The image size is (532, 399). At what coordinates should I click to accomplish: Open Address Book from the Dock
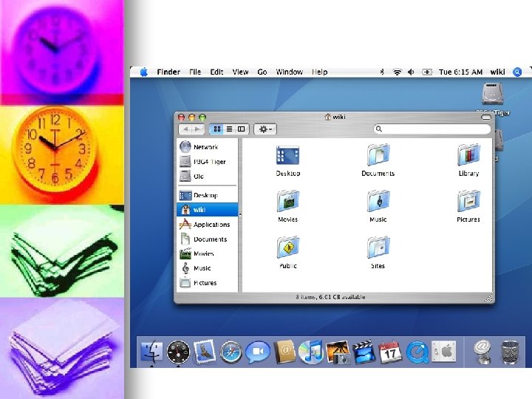(x=284, y=352)
